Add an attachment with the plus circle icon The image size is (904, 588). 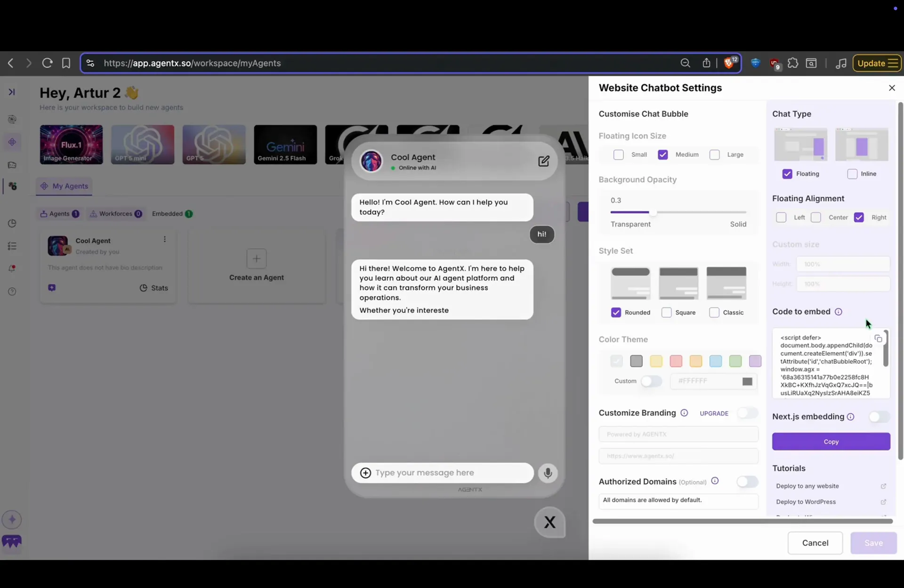click(x=365, y=473)
